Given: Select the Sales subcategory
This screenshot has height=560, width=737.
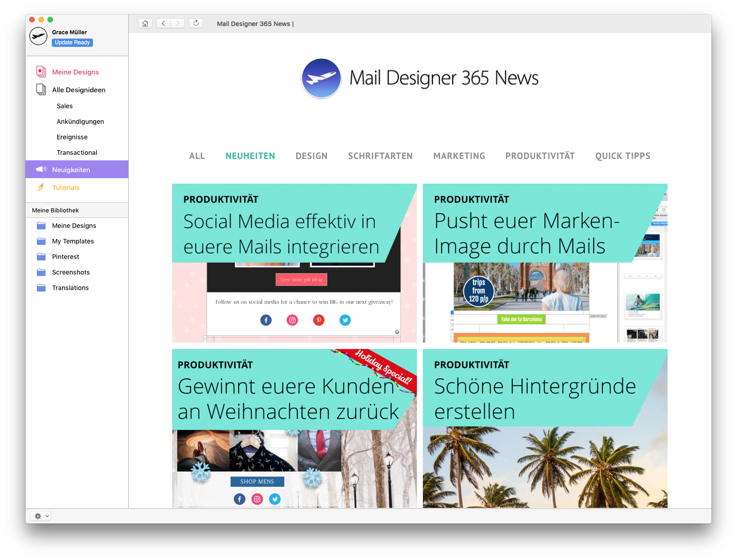Looking at the screenshot, I should coord(65,106).
